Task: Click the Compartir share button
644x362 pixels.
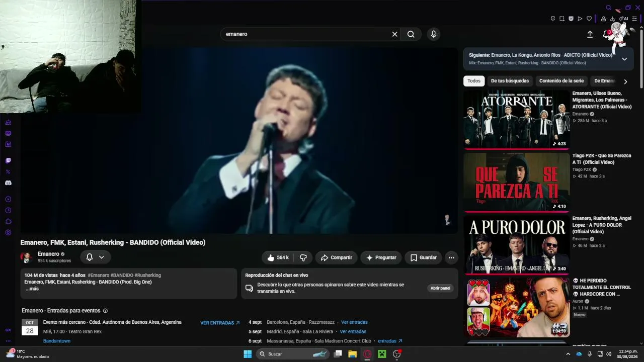Action: click(337, 257)
